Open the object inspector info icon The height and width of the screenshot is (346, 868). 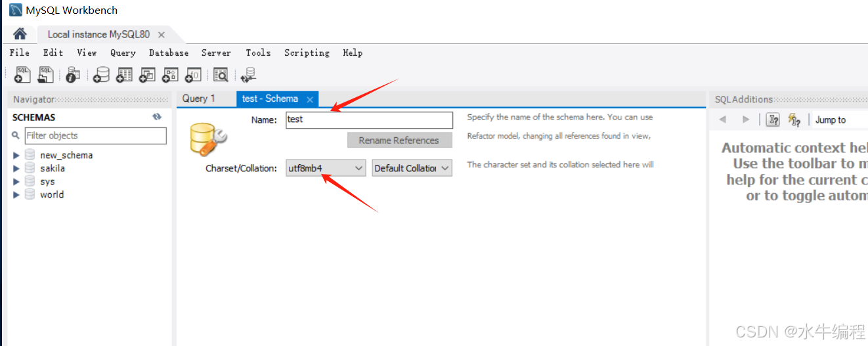click(72, 75)
